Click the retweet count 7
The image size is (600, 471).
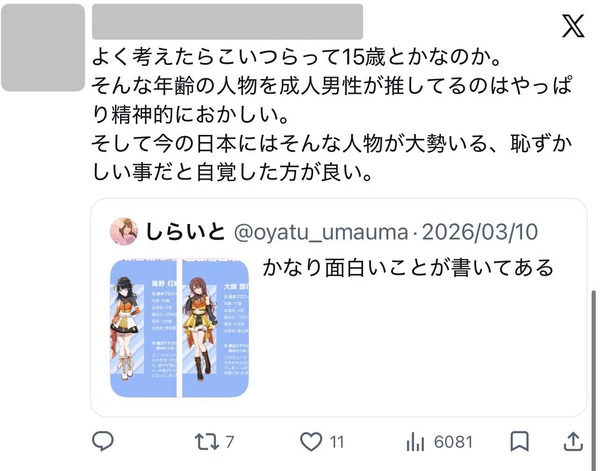(229, 442)
